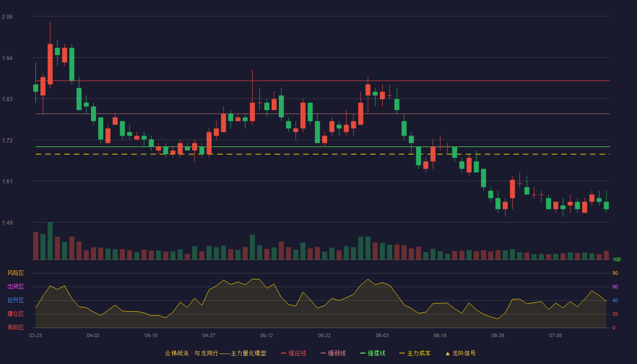This screenshot has height=364, width=637.
Task: Click the 05-22 date label
Action: (324, 335)
